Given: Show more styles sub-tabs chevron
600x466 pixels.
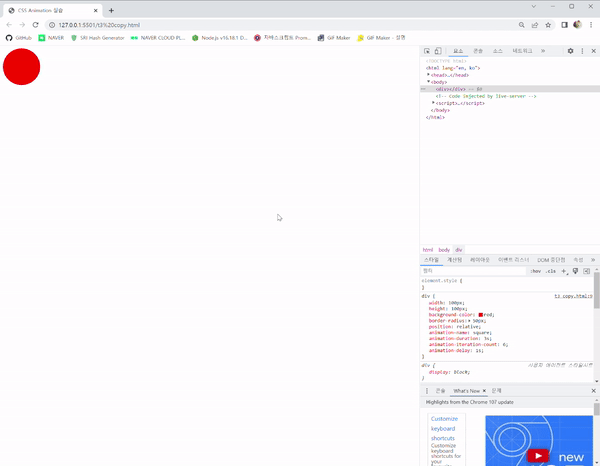Looking at the screenshot, I should coord(593,260).
